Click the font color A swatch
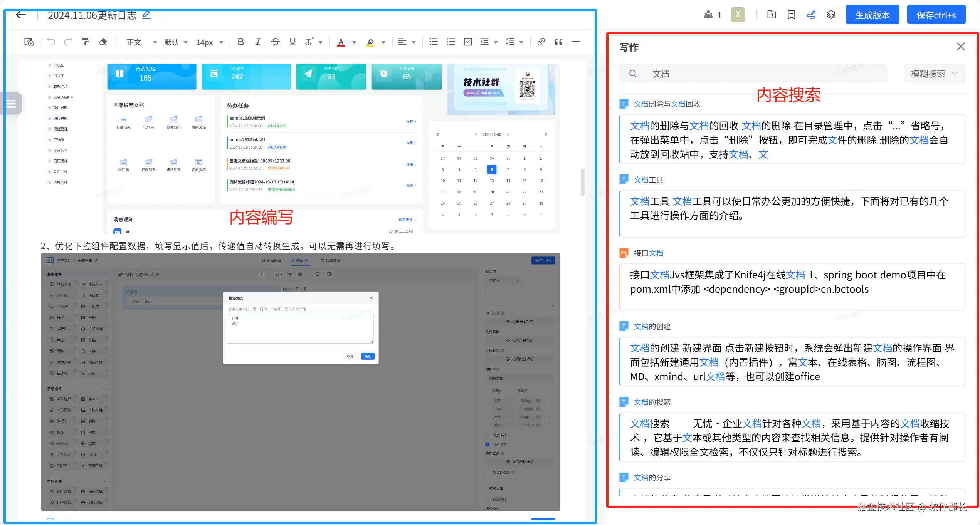The height and width of the screenshot is (525, 980). coord(341,42)
